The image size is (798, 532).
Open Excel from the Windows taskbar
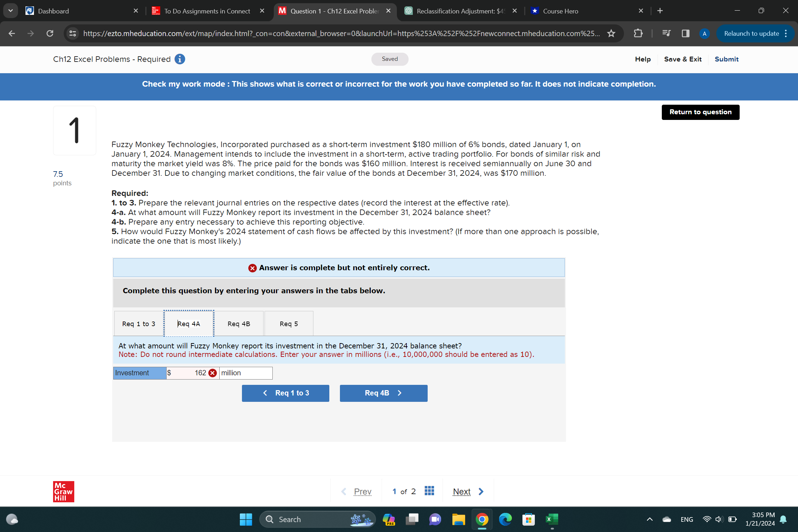(x=551, y=519)
